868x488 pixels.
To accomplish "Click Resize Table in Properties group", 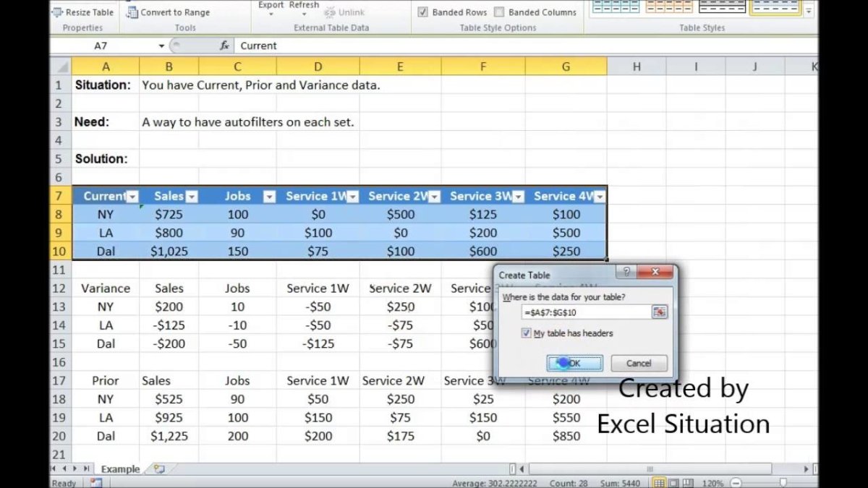I will click(82, 12).
